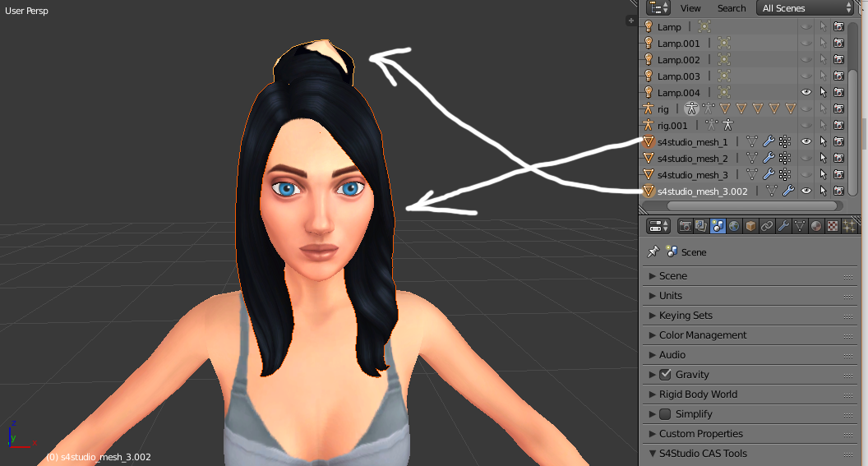The height and width of the screenshot is (466, 868).
Task: Toggle selectability arrow for s4studio_mesh_1
Action: [x=823, y=141]
